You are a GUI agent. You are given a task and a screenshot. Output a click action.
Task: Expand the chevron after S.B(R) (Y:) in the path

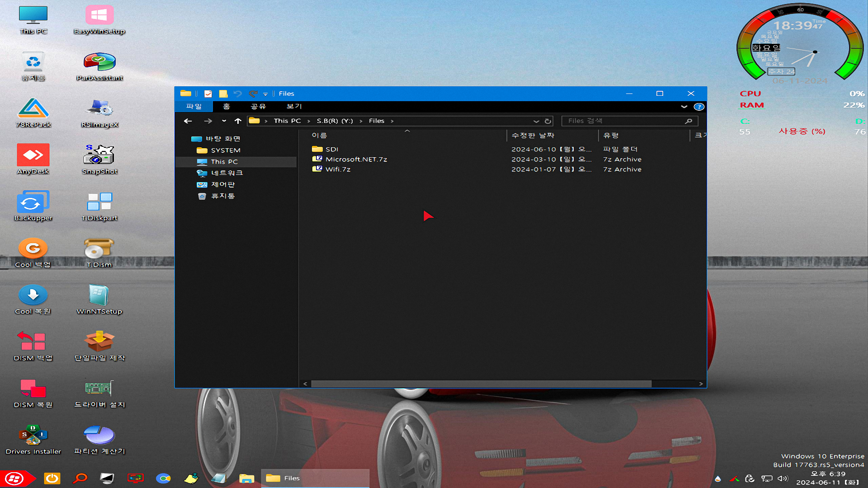[361, 121]
